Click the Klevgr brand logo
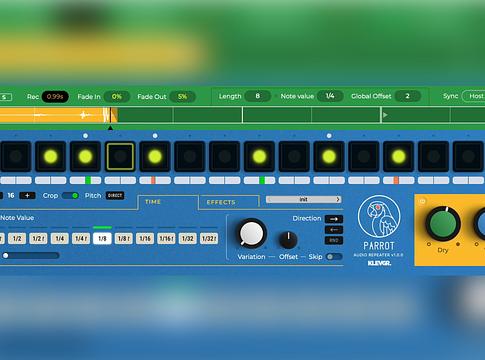Image resolution: width=485 pixels, height=360 pixels. click(x=379, y=263)
